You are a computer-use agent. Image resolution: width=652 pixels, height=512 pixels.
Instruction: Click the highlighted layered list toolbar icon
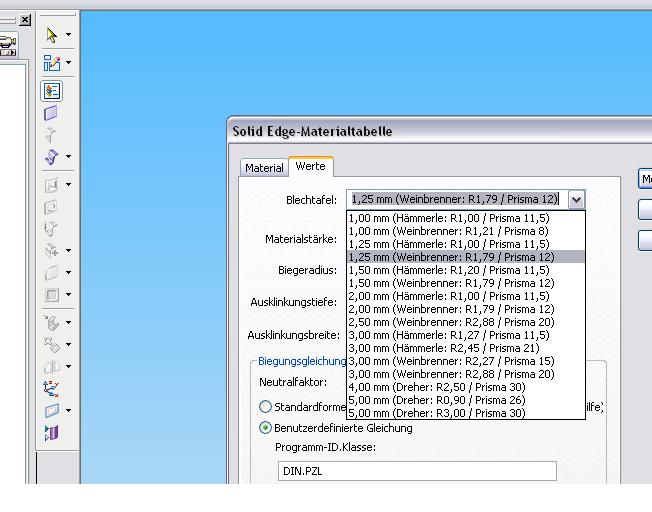tap(52, 91)
